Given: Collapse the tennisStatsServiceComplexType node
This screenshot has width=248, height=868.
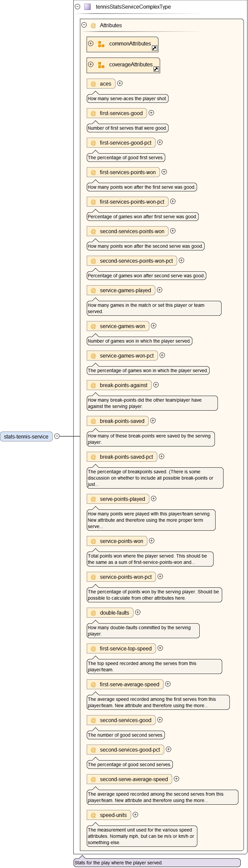Looking at the screenshot, I should point(77,6).
